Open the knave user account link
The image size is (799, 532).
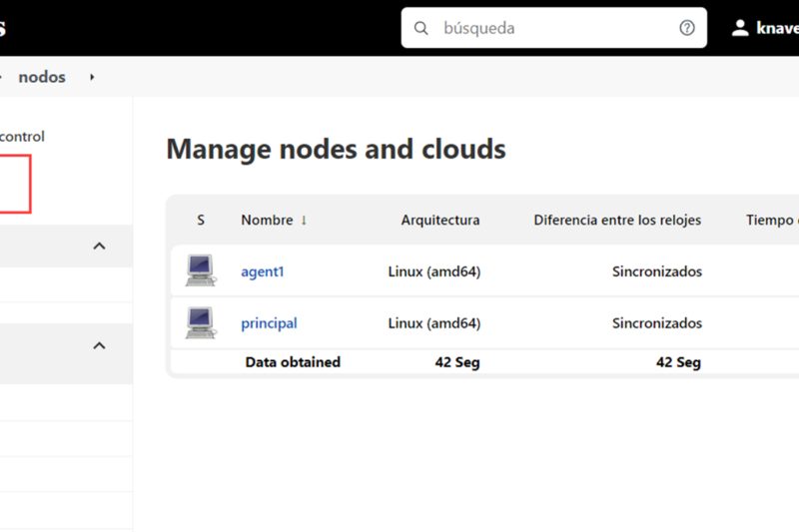coord(778,28)
